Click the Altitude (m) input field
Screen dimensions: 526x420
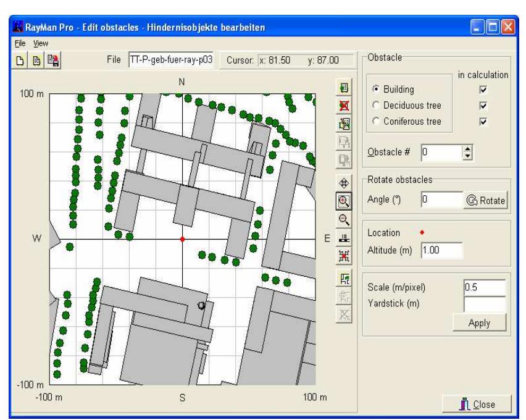[x=442, y=250]
